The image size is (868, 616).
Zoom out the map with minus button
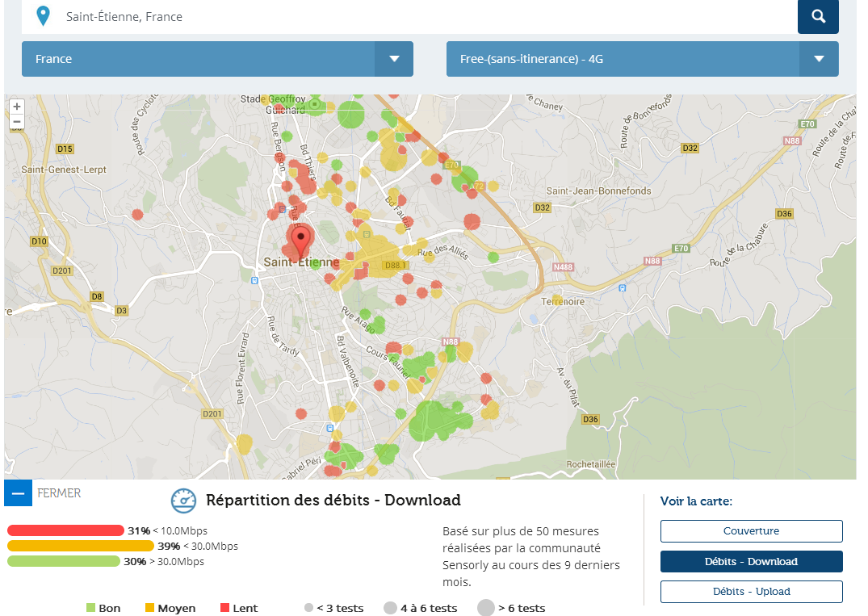point(17,122)
